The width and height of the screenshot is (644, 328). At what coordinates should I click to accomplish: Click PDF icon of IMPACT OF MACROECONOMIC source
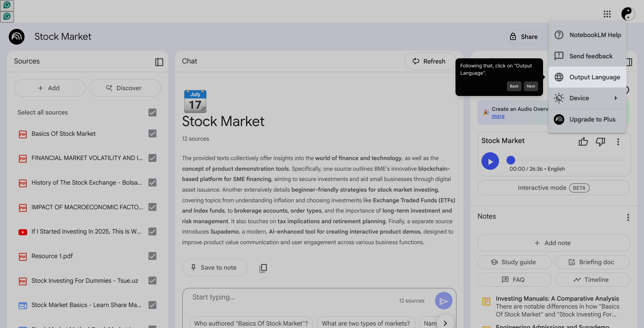pos(23,208)
